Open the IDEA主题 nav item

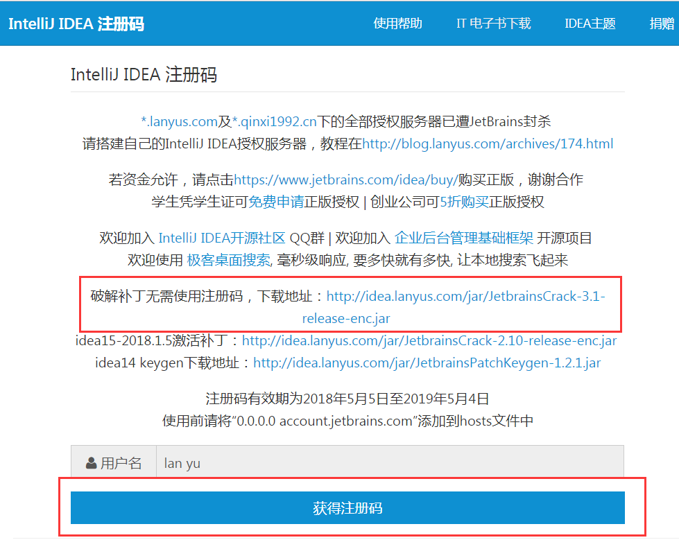(590, 23)
